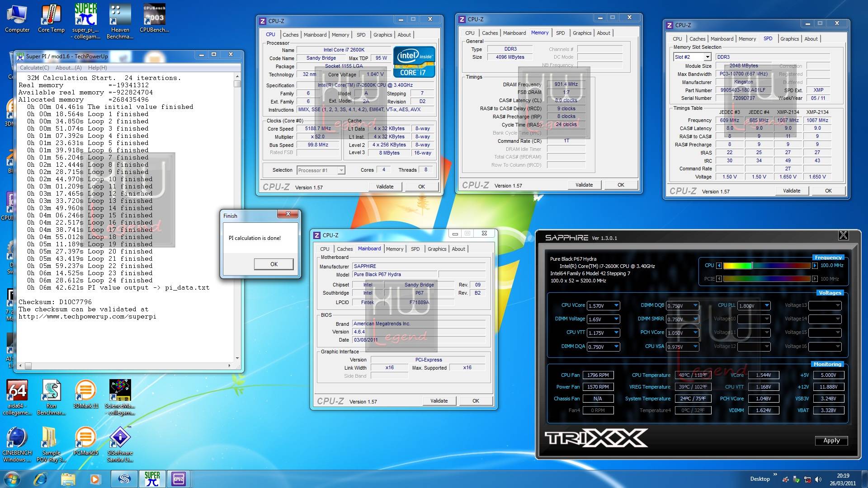
Task: Select the super_pi desktop shortcut
Action: 85,21
